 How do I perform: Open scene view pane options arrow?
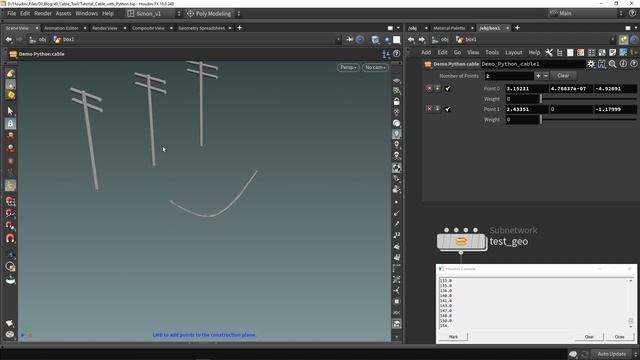[x=398, y=28]
